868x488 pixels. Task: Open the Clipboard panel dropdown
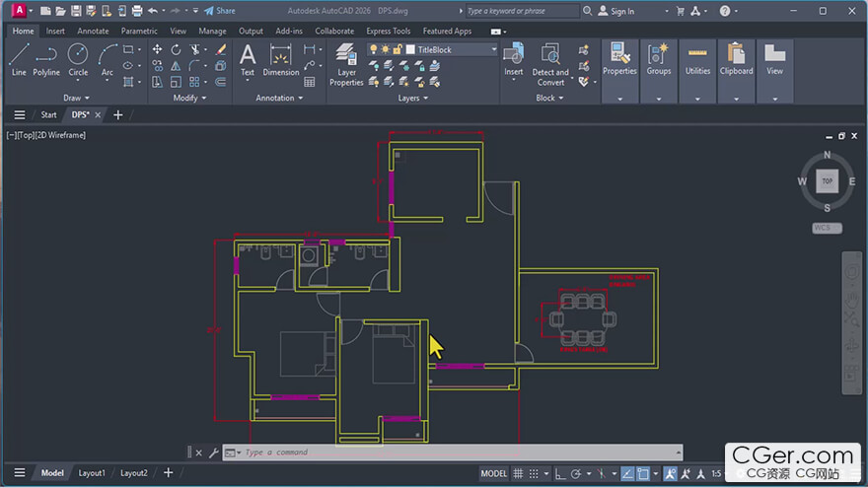pyautogui.click(x=736, y=99)
